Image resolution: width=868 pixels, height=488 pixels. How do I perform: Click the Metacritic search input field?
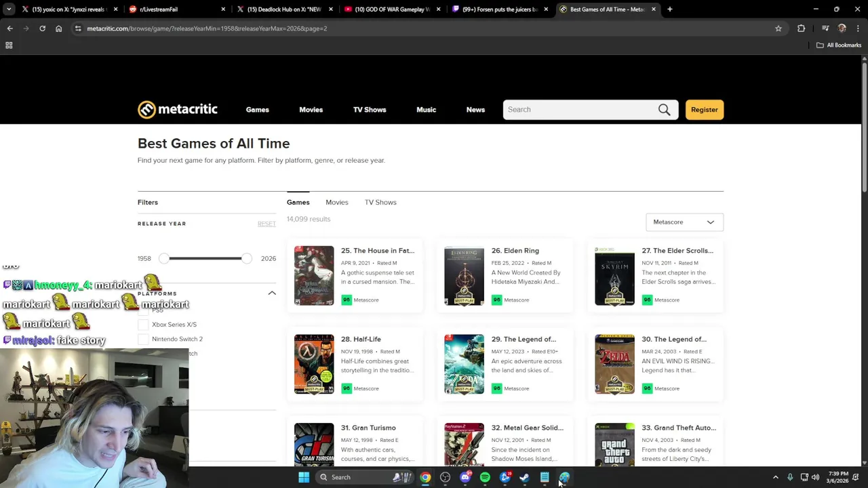click(580, 110)
